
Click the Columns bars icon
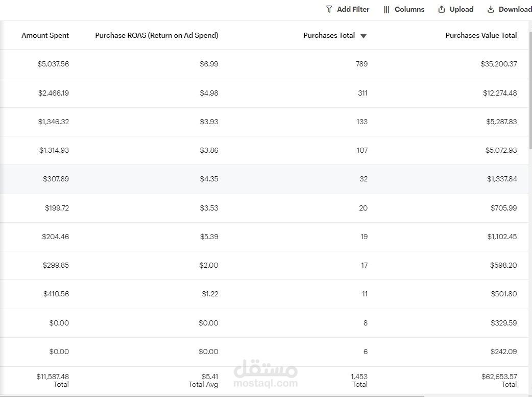pos(386,10)
